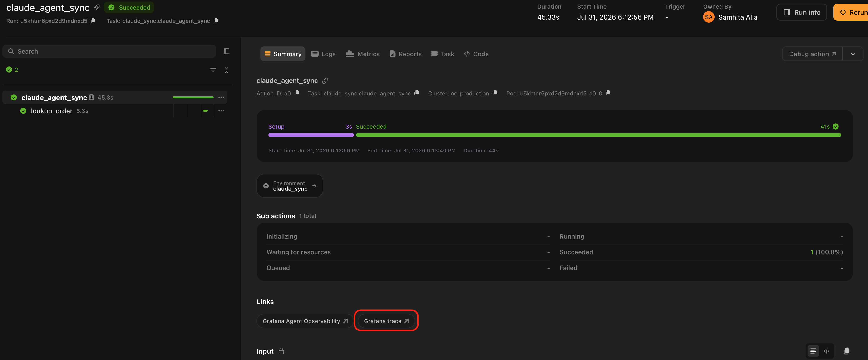Open more options for lookup_order row

[221, 111]
